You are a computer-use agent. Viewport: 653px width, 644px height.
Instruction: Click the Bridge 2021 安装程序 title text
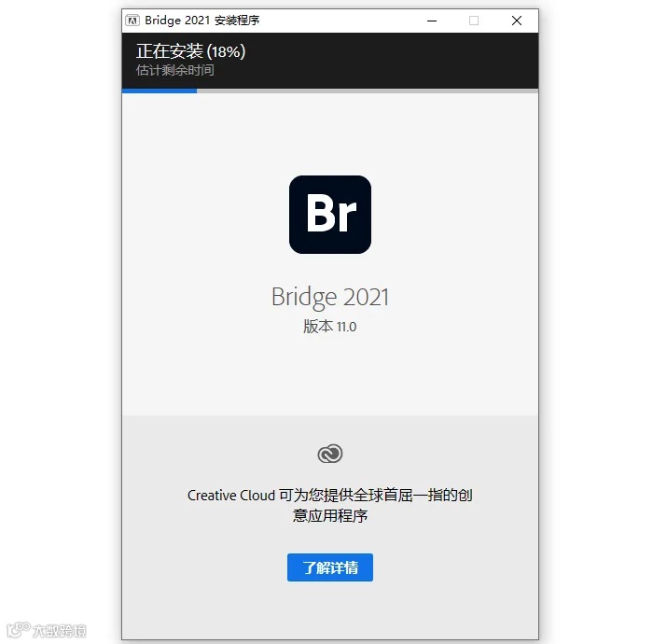click(202, 21)
